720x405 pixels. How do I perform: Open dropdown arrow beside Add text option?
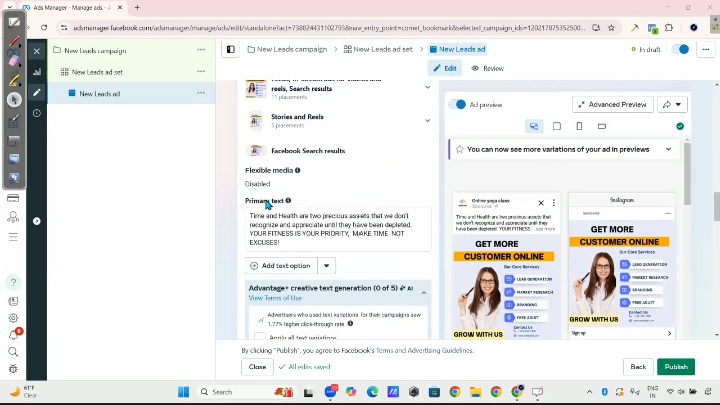point(326,266)
